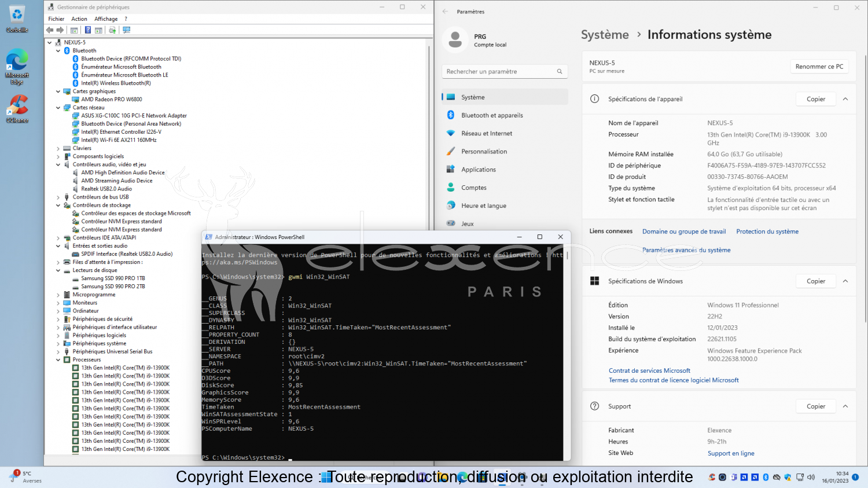
Task: Open the Fichier menu in Device Manager
Action: point(56,19)
